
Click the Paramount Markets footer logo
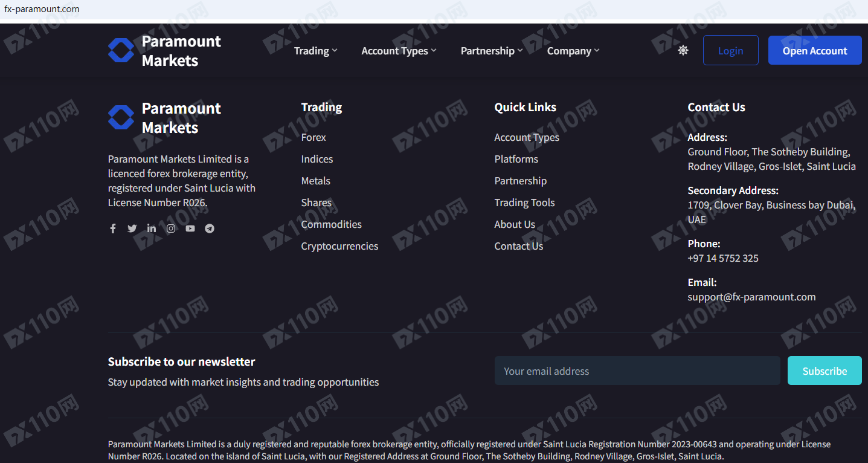pos(164,118)
